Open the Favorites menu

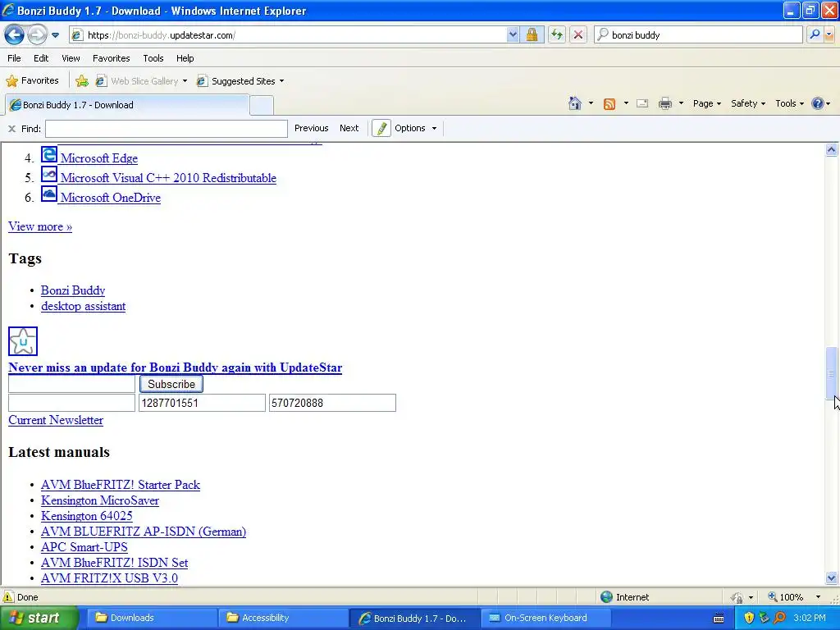click(111, 58)
